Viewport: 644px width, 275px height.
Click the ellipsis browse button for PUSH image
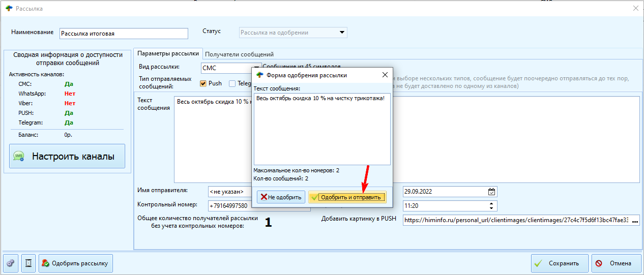[x=634, y=221]
